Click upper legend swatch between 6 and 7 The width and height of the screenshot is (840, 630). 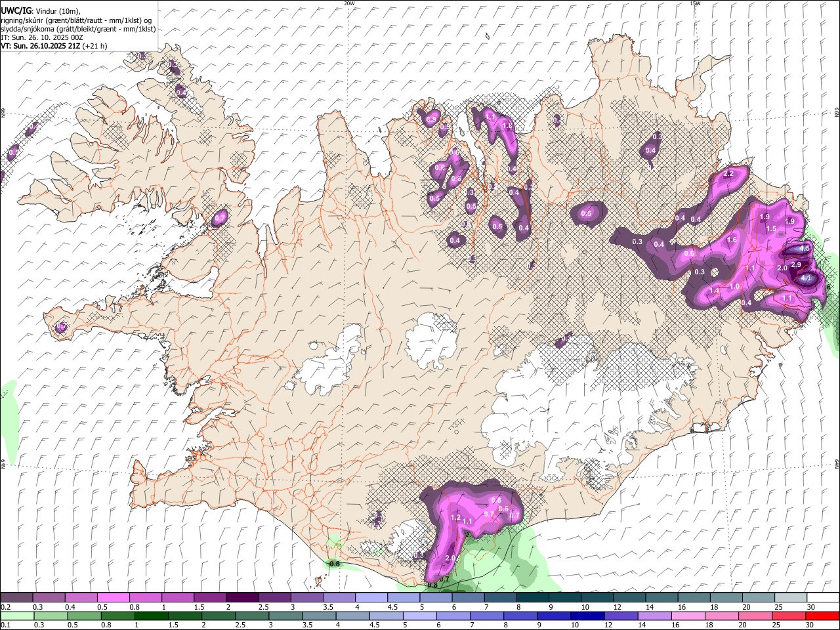pos(468,598)
